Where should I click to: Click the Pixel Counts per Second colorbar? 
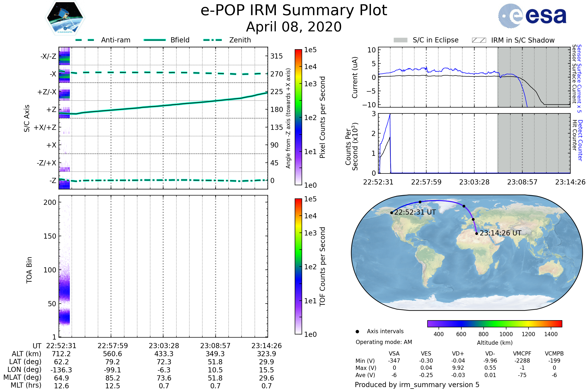pos(298,117)
